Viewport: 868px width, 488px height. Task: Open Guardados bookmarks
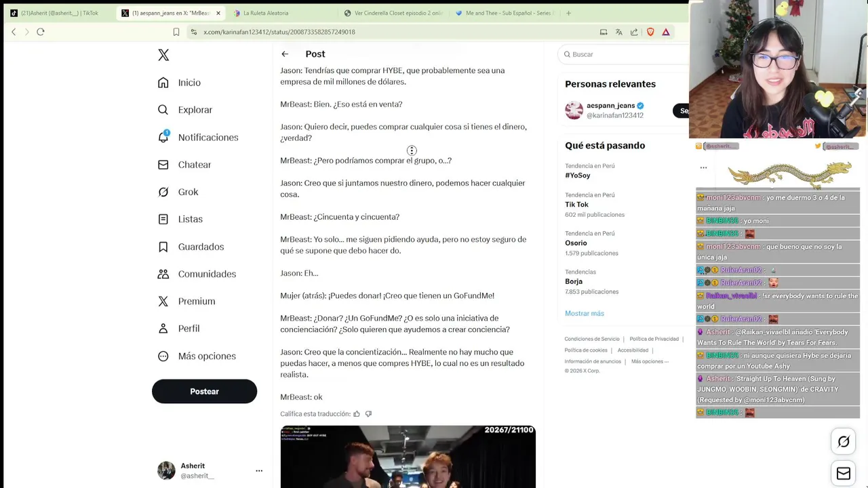pos(191,247)
